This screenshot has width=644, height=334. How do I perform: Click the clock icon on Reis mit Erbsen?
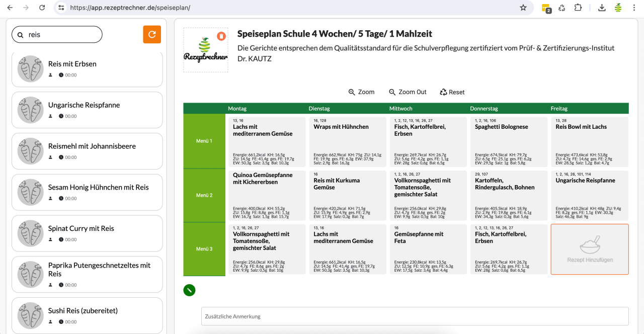click(x=61, y=75)
